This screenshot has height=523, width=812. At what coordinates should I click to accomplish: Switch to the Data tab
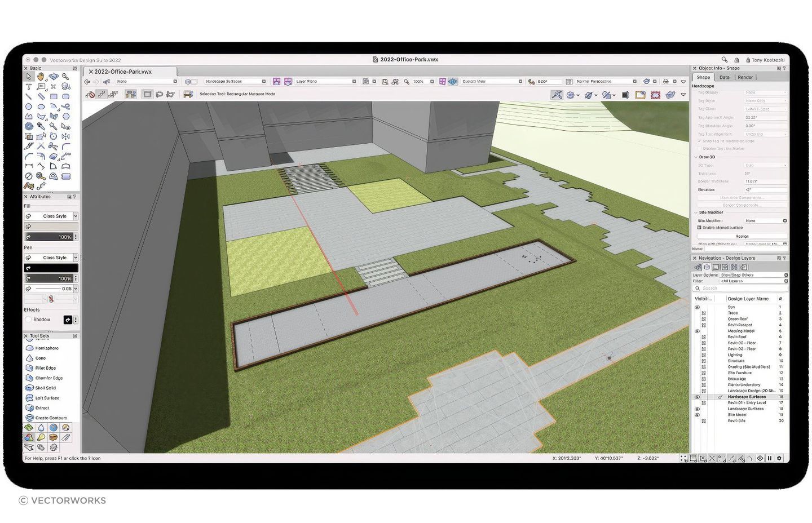725,77
